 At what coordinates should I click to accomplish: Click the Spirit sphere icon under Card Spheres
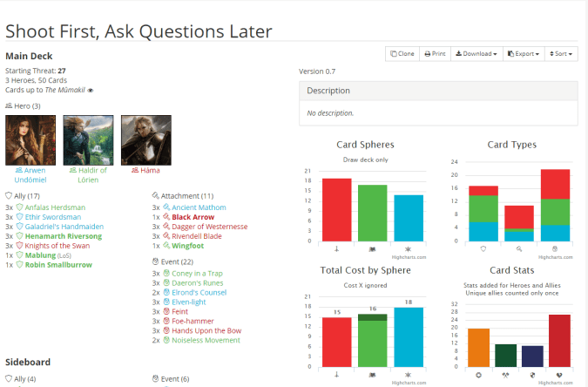[x=409, y=250]
